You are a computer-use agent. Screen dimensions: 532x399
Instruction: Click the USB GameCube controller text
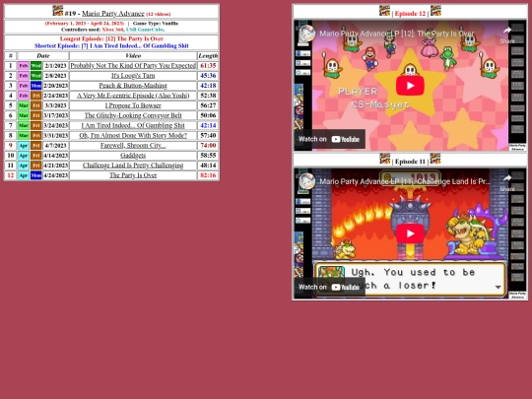[x=145, y=30]
